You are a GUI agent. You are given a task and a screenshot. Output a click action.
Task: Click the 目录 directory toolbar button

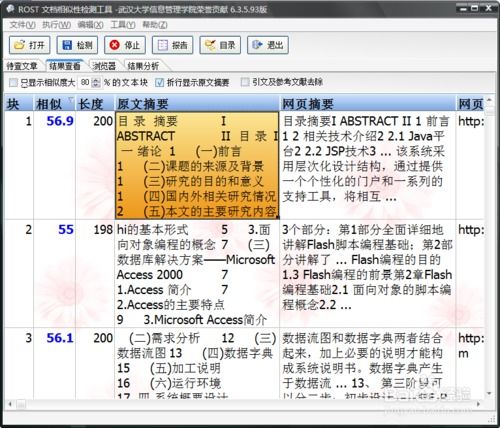220,45
